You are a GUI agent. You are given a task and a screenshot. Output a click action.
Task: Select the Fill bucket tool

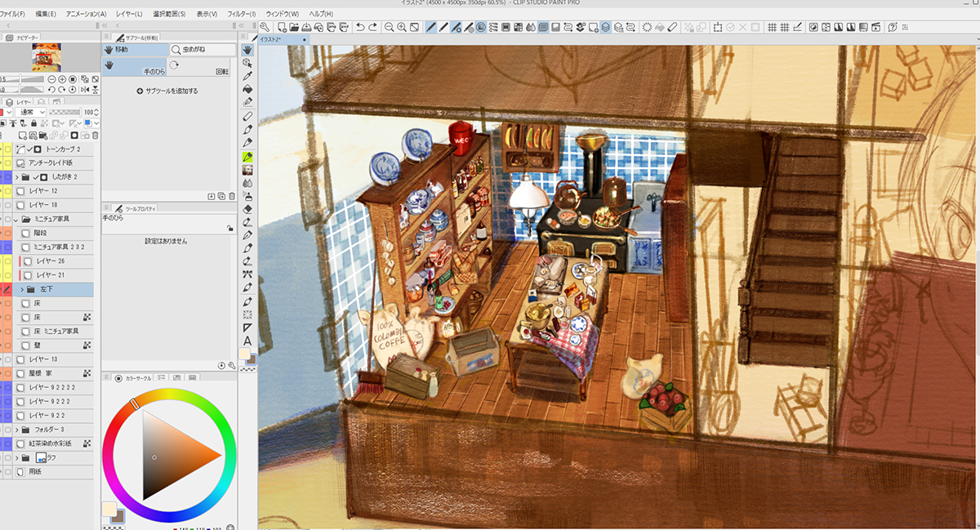click(x=247, y=89)
